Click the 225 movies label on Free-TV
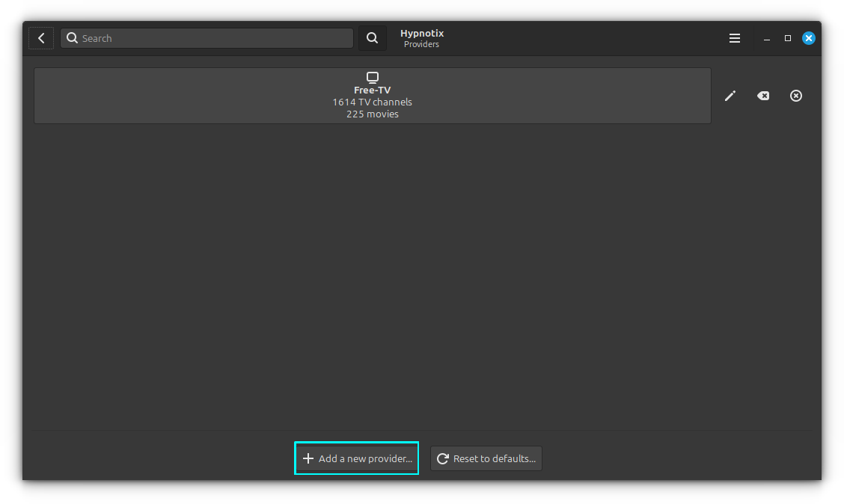 (x=372, y=114)
